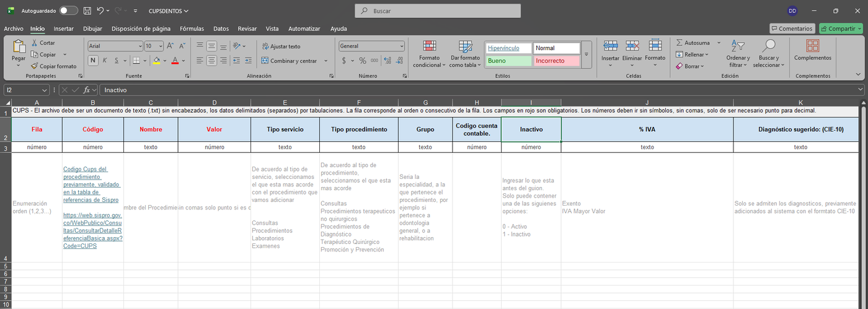The image size is (868, 309).
Task: Click Autosuma sigma button
Action: click(693, 43)
